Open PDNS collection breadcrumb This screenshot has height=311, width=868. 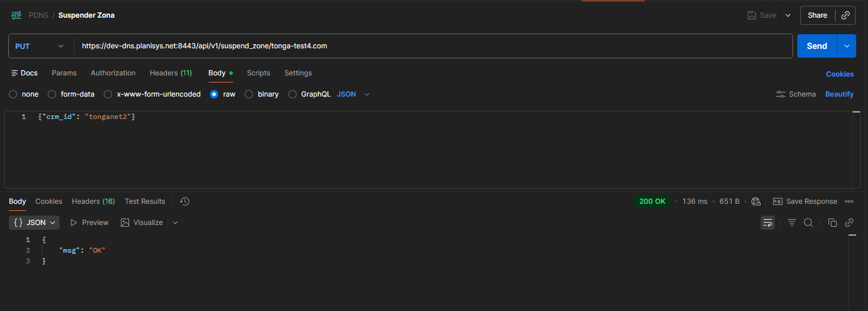tap(39, 15)
